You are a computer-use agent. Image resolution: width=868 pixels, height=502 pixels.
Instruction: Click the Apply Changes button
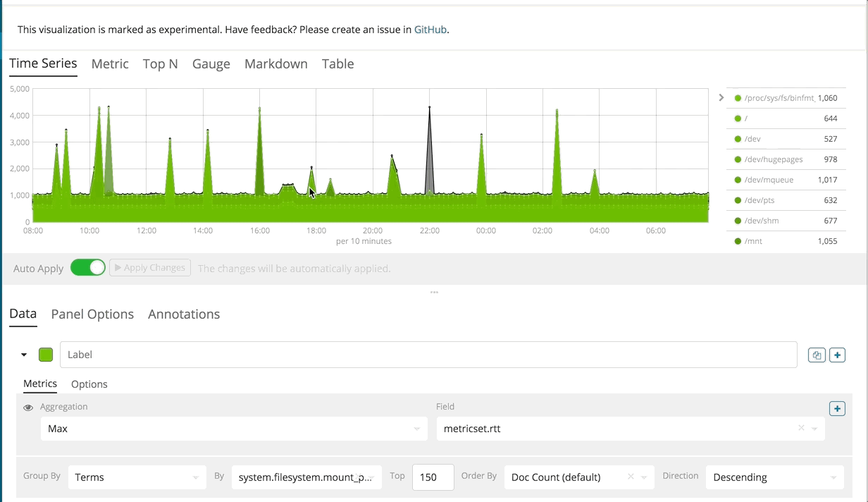[150, 268]
